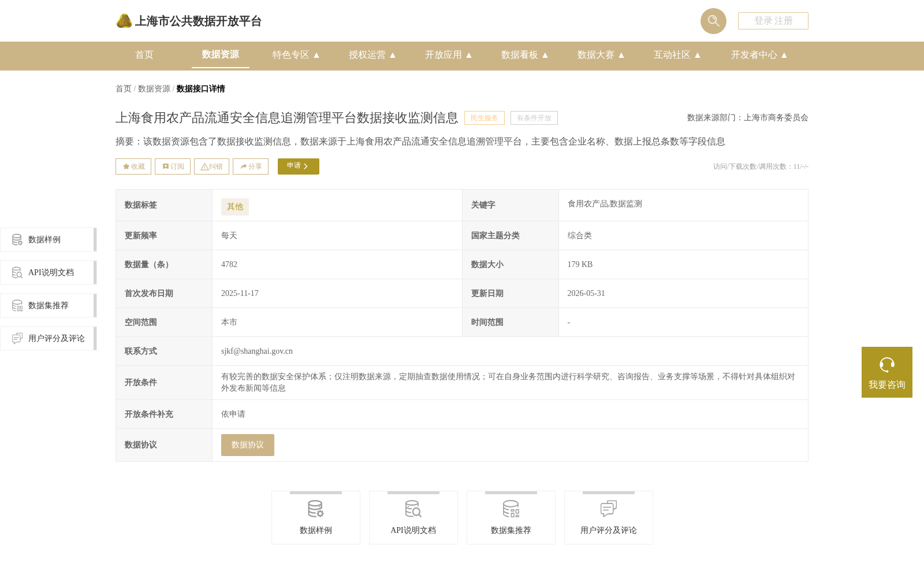924x578 pixels.
Task: Click update date 2026-05-31
Action: pos(586,294)
